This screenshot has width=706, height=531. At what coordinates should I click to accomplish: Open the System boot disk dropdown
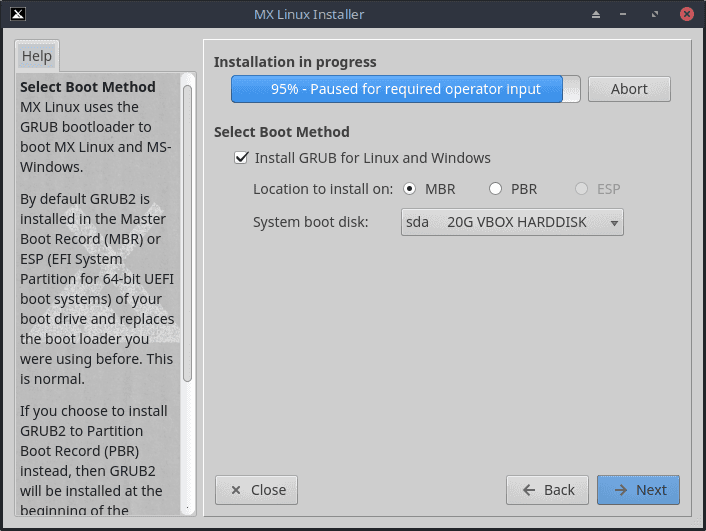[x=512, y=222]
